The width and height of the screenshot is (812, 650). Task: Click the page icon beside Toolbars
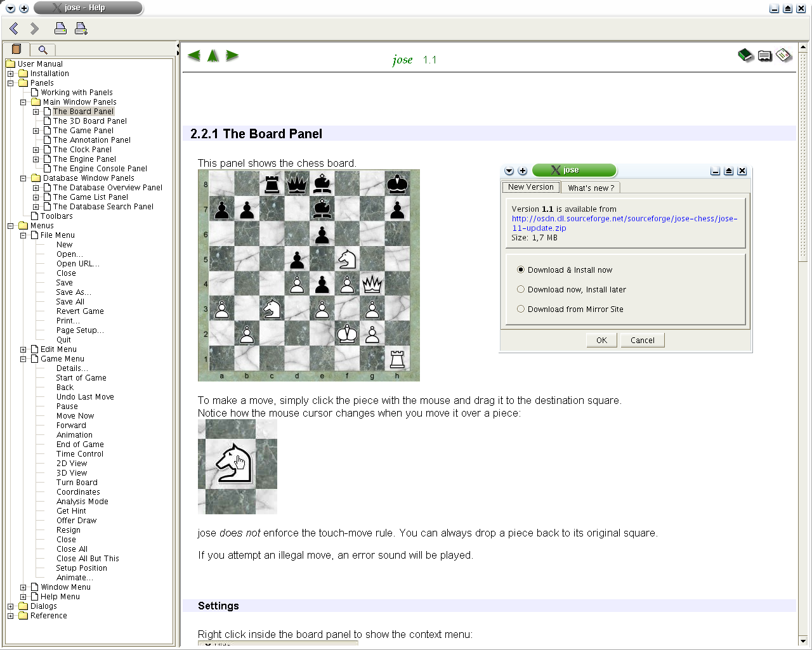[x=35, y=216]
